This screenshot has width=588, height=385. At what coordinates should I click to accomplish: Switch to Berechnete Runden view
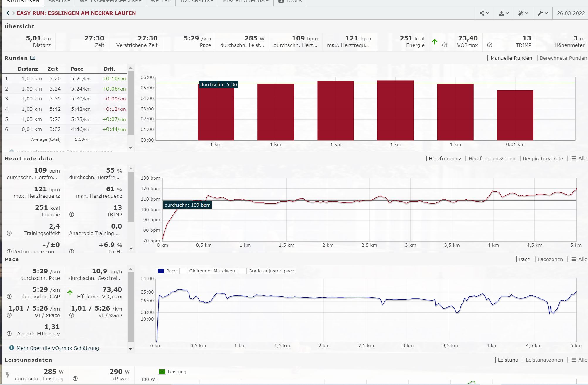[563, 58]
